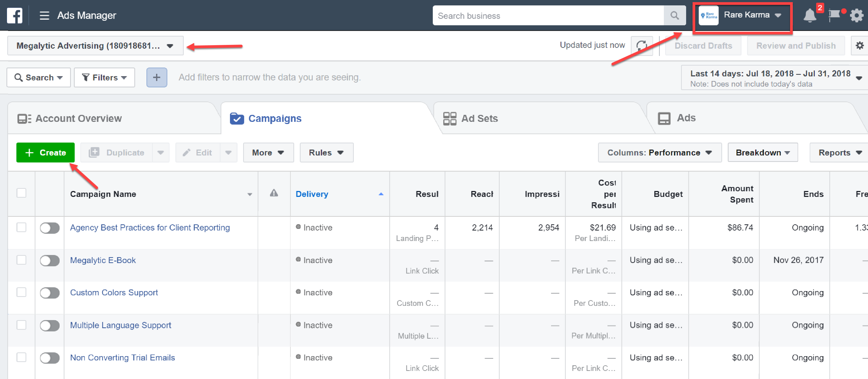Image resolution: width=868 pixels, height=379 pixels.
Task: Check the Agency Best Practices campaign row
Action: point(21,228)
